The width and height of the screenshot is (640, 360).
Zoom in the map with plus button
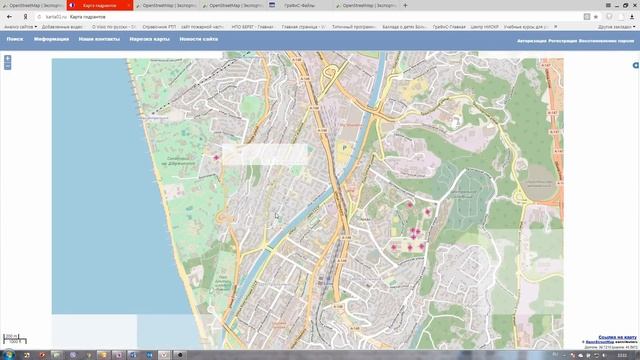[x=7, y=59]
